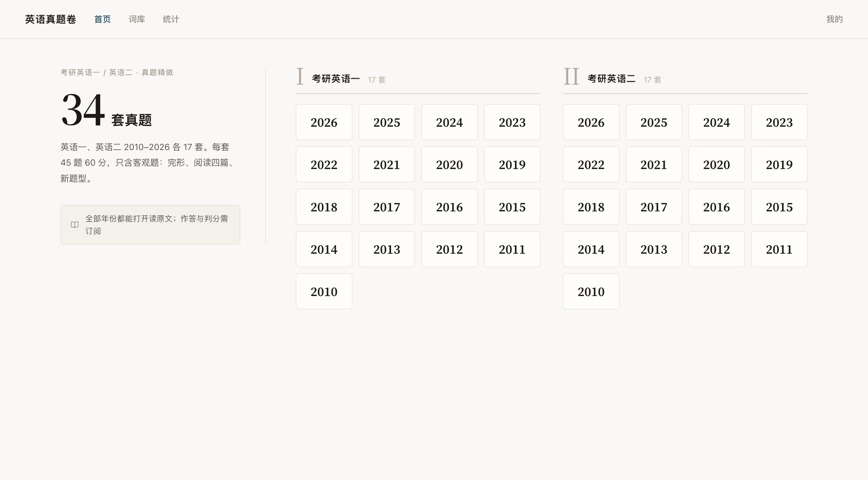
Task: Open 考研英语二 2023 paper
Action: tap(779, 122)
